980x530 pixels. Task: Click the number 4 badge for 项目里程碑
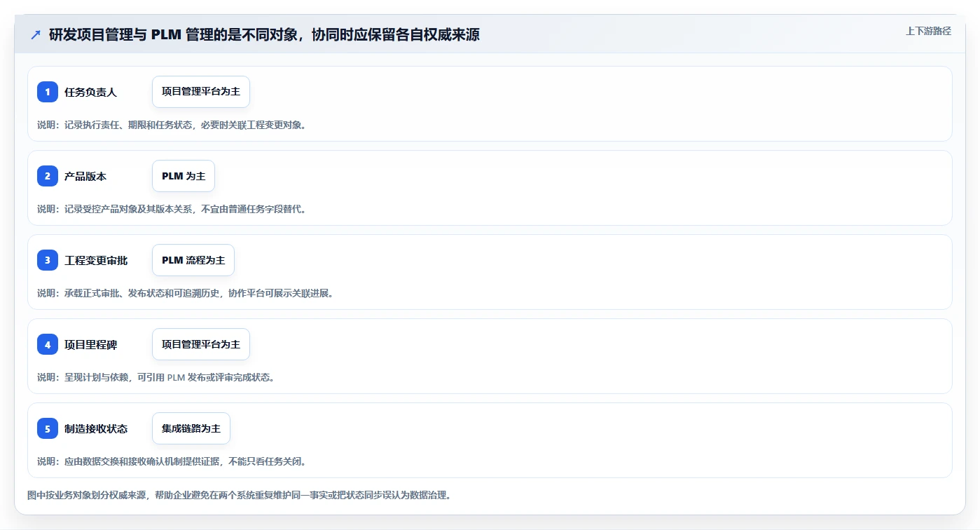coord(48,344)
